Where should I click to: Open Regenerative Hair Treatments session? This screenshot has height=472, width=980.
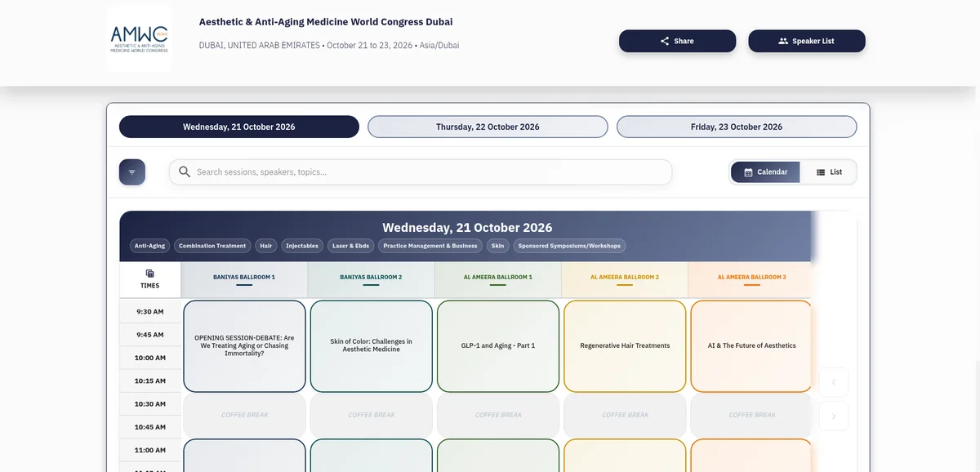pyautogui.click(x=625, y=346)
